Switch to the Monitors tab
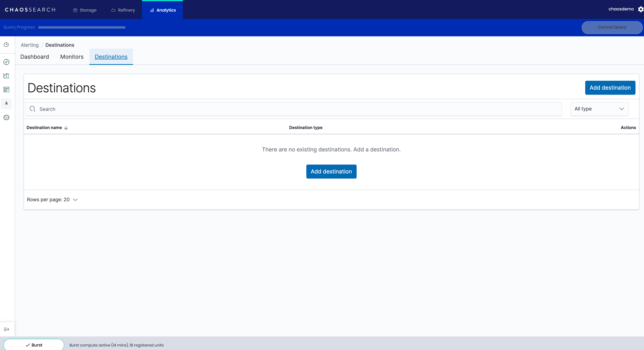 pyautogui.click(x=72, y=57)
